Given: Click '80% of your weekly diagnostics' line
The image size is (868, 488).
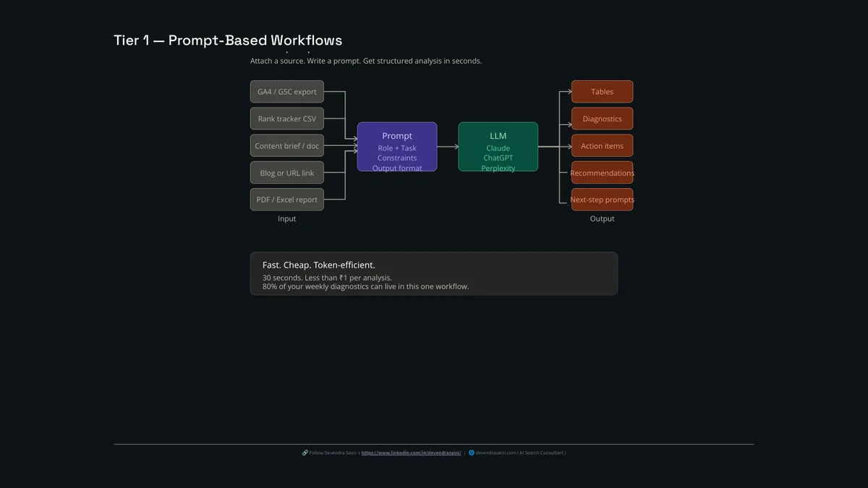Looking at the screenshot, I should (x=365, y=286).
